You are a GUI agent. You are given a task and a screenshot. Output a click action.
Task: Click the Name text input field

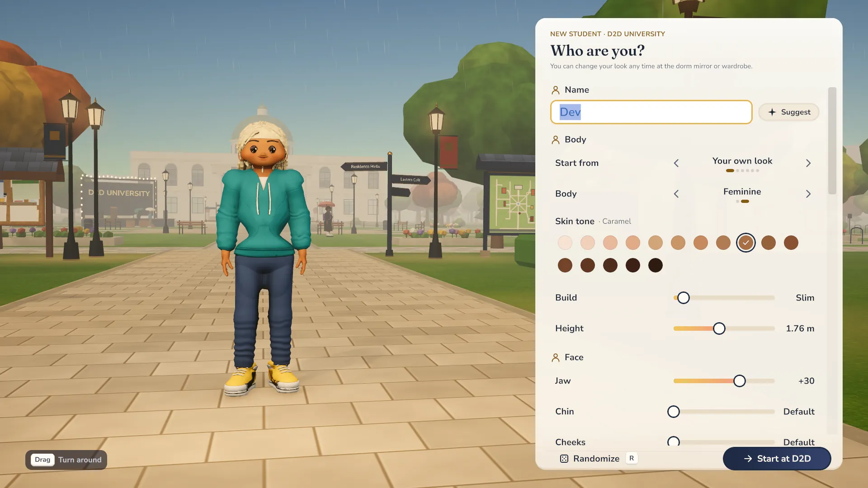(651, 112)
